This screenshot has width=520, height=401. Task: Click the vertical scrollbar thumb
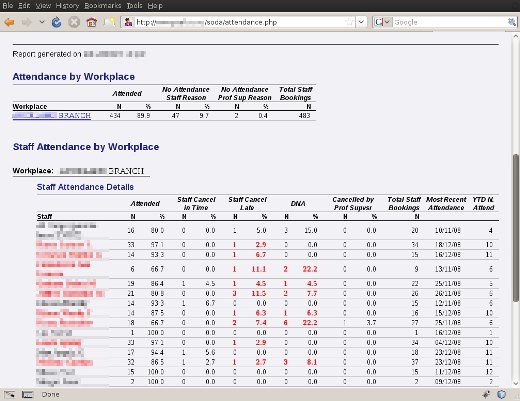(x=516, y=228)
